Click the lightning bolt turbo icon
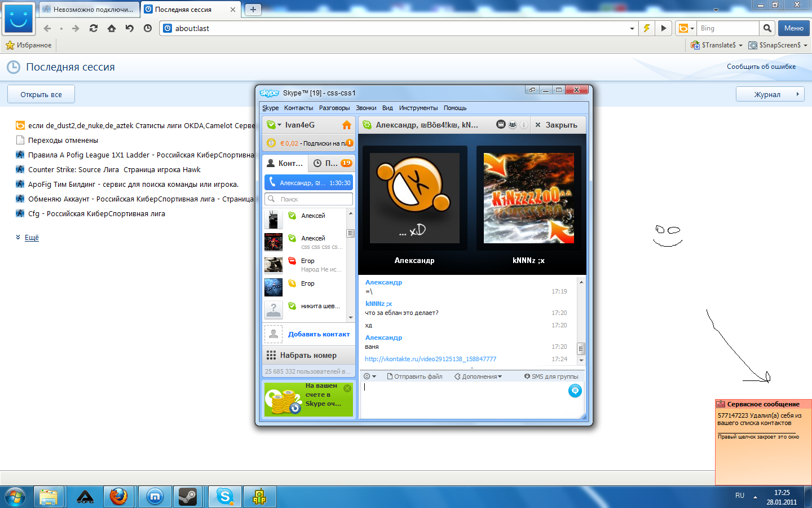The image size is (812, 508). pos(647,28)
